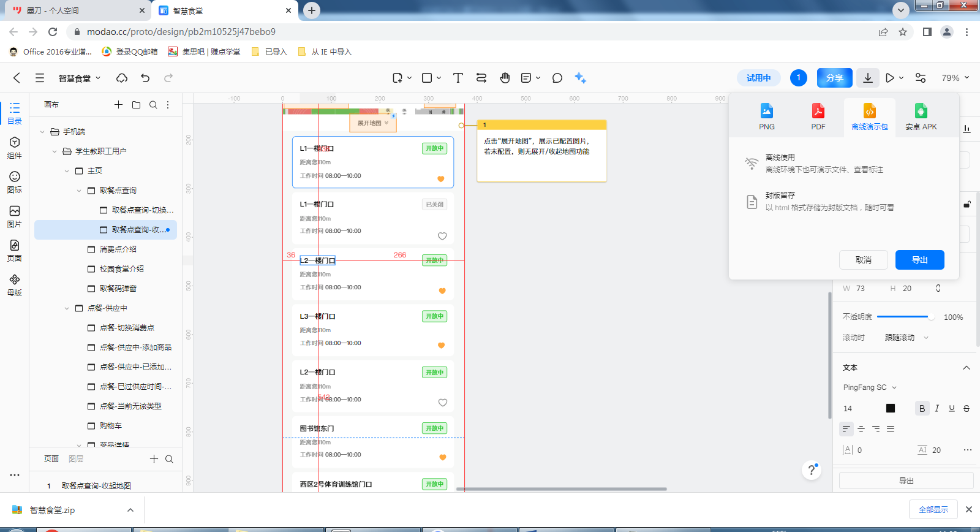The width and height of the screenshot is (980, 532).
Task: Set text alignment to left
Action: pyautogui.click(x=846, y=428)
